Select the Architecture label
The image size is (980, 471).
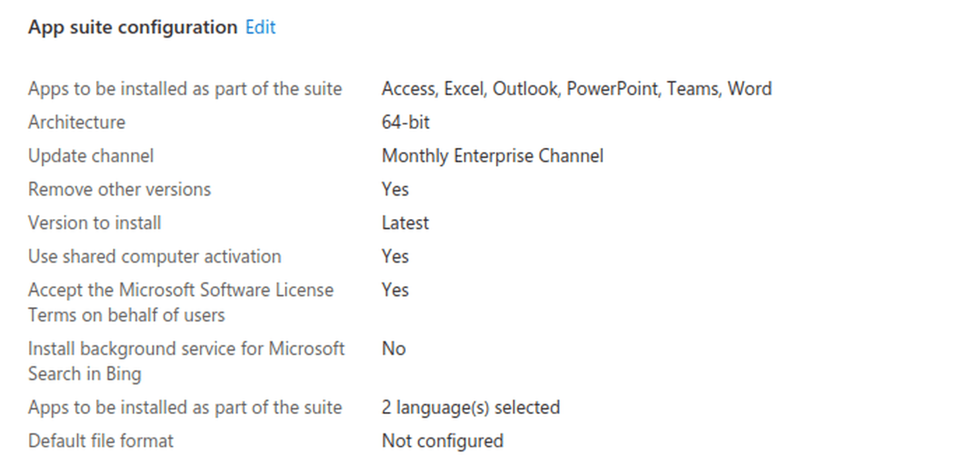click(x=77, y=122)
